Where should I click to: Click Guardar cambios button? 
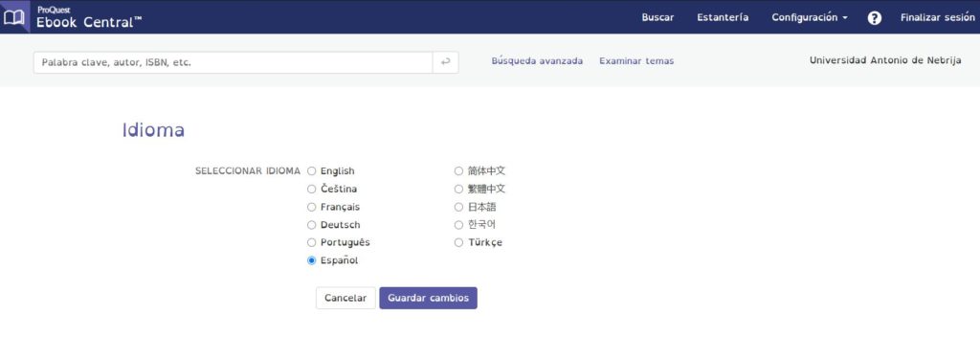click(x=428, y=298)
